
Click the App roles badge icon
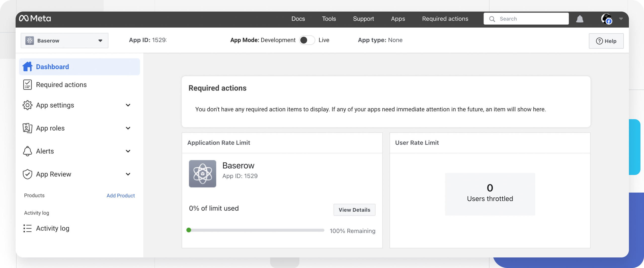click(x=28, y=128)
